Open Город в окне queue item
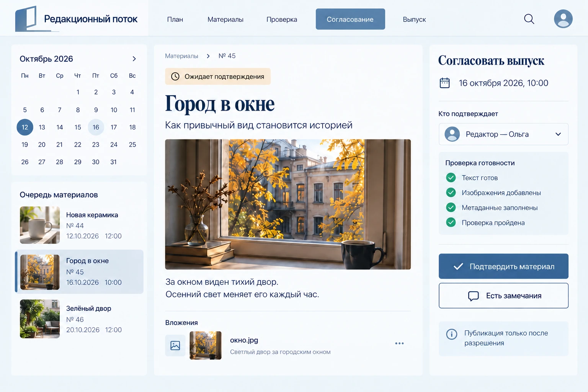This screenshot has width=588, height=392. coord(79,272)
